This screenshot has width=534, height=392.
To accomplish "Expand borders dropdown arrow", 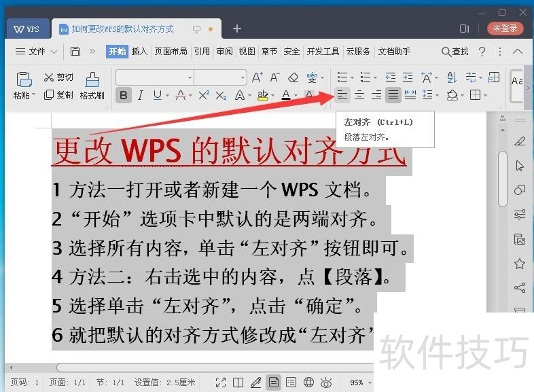I will coord(485,95).
